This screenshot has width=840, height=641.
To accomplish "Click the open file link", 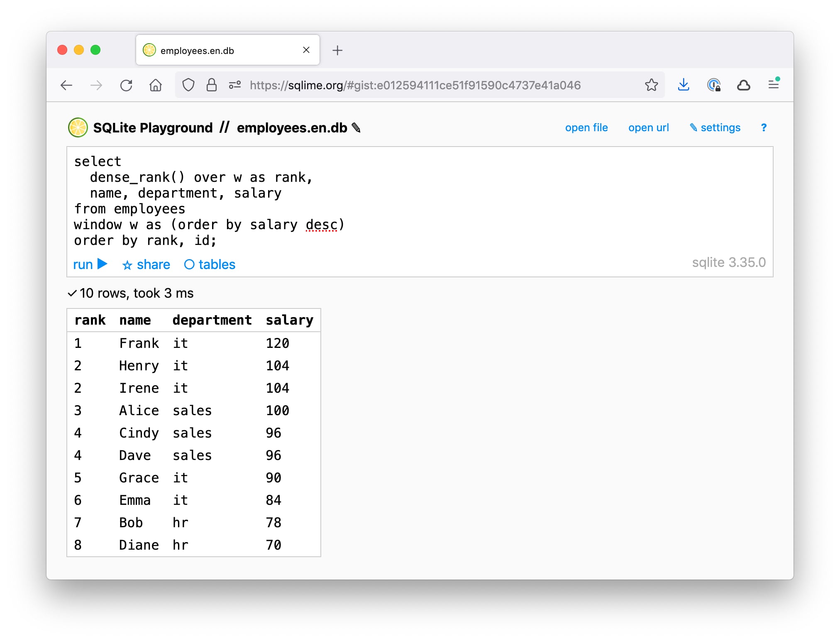I will pyautogui.click(x=586, y=127).
